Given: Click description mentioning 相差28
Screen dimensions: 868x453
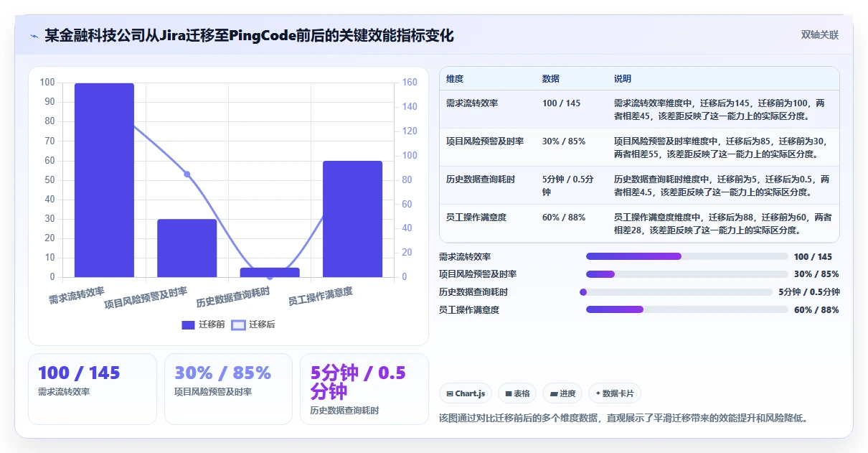Looking at the screenshot, I should click(x=724, y=224).
